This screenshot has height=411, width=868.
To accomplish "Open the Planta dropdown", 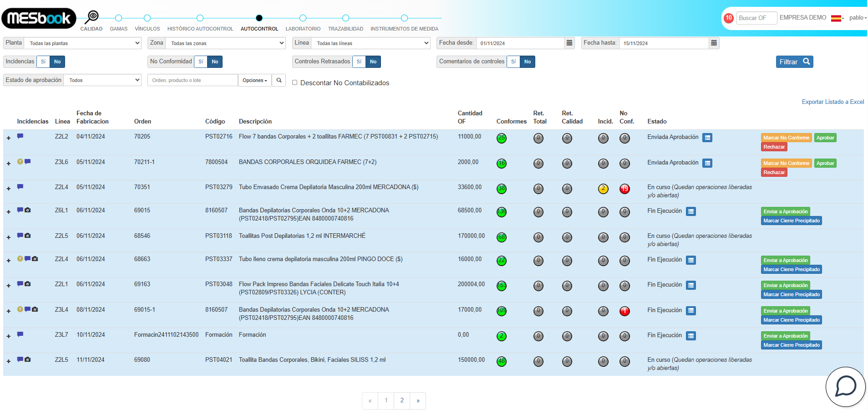I will (83, 43).
